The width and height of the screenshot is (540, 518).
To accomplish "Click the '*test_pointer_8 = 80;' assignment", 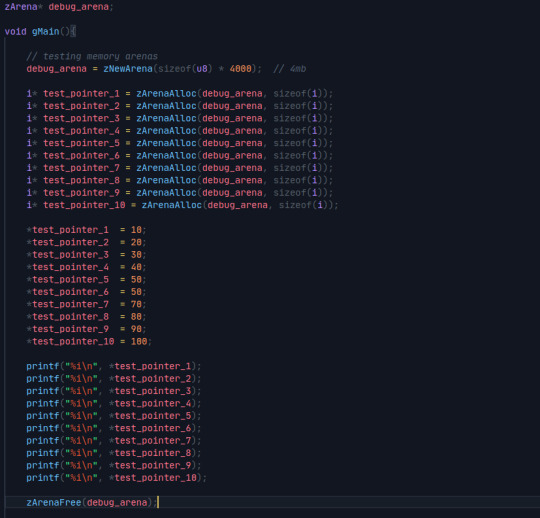I will pos(86,317).
